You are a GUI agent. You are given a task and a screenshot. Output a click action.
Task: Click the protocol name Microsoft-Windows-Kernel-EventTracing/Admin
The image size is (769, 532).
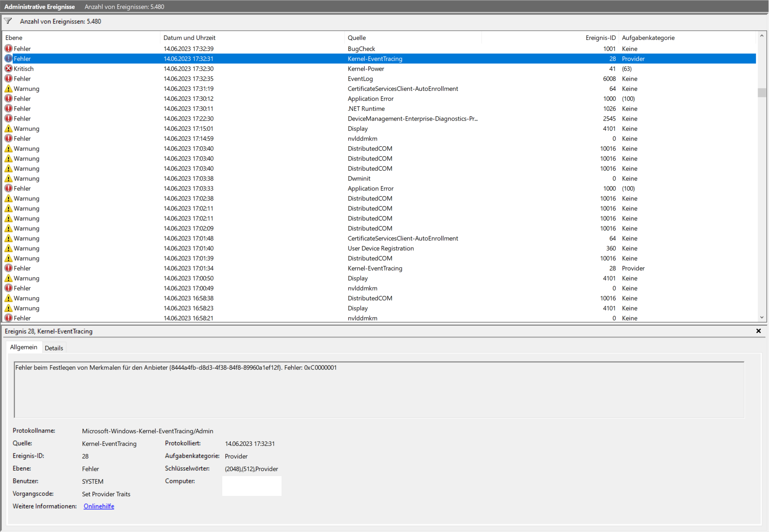(x=147, y=431)
